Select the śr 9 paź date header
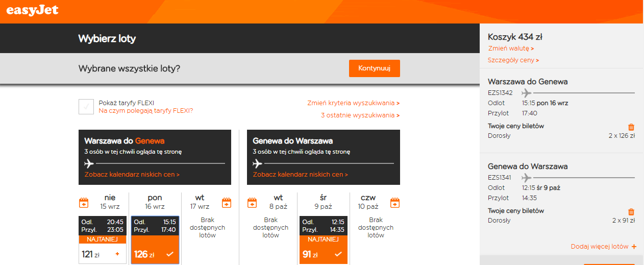Screen dimensions: 644x265 click(x=324, y=202)
